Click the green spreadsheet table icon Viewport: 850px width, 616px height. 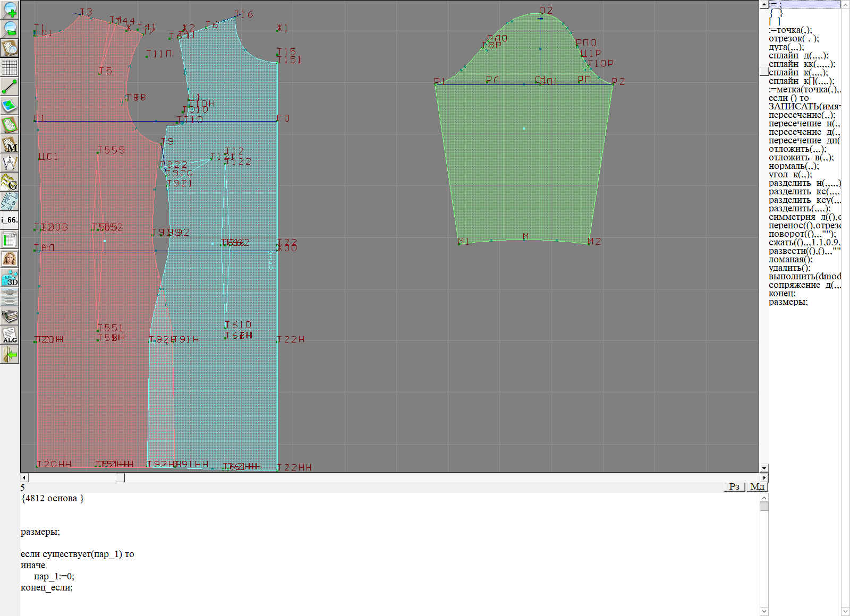[x=10, y=240]
